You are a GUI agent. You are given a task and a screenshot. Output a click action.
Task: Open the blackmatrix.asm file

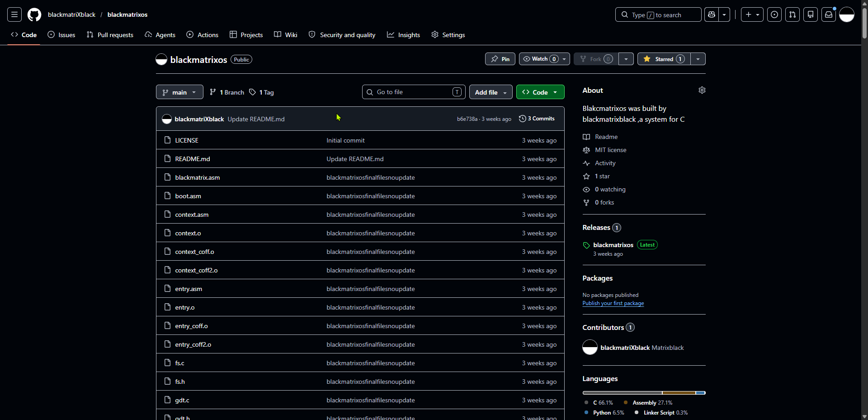pos(198,177)
